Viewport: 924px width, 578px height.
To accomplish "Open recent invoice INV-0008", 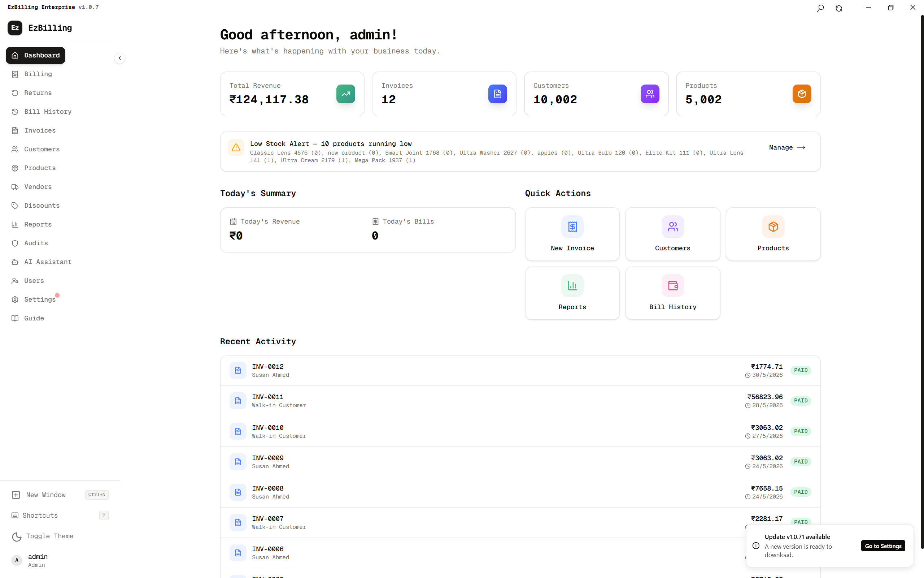I will pyautogui.click(x=520, y=492).
